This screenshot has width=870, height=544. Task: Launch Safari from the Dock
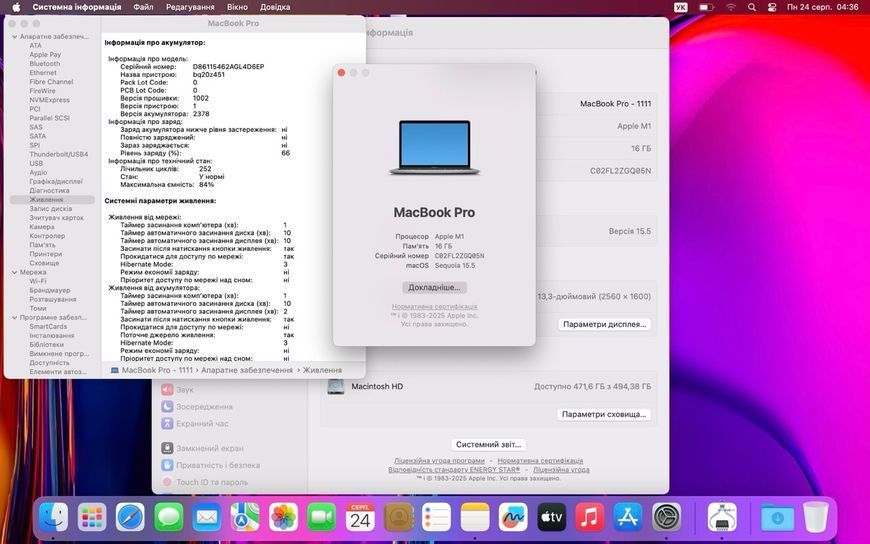pyautogui.click(x=130, y=517)
